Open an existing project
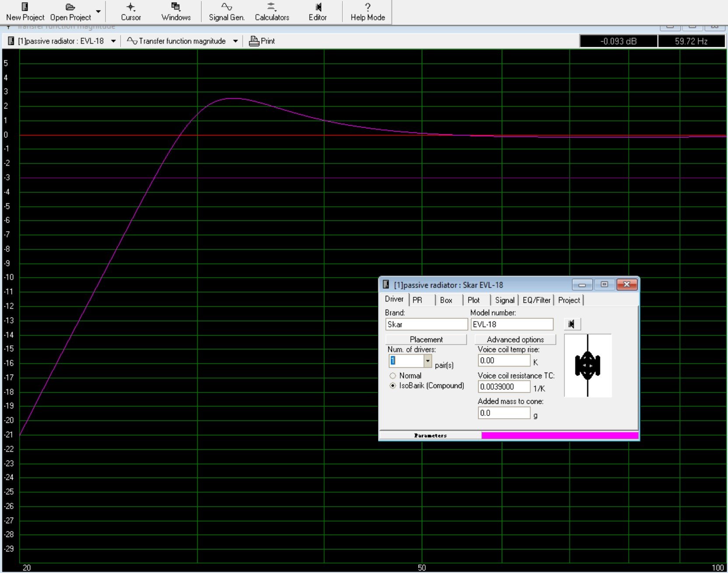Image resolution: width=728 pixels, height=573 pixels. pos(70,11)
